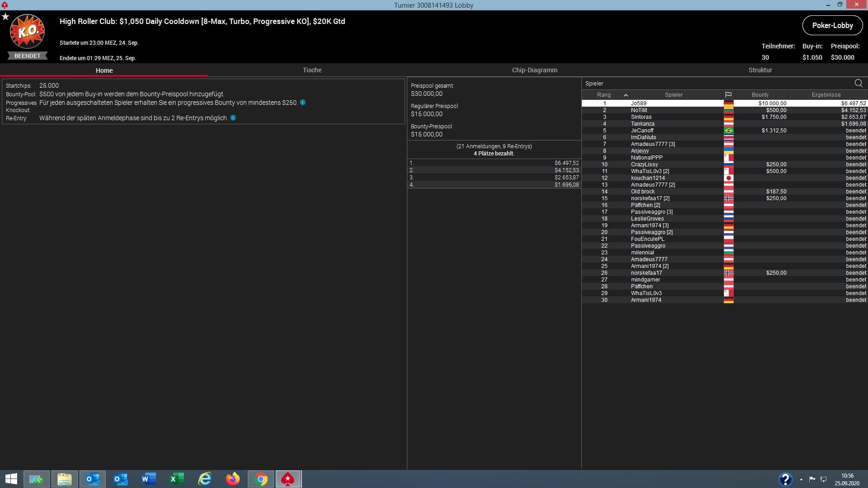The height and width of the screenshot is (488, 868).
Task: Click the K.O. tournament logo
Action: [27, 32]
